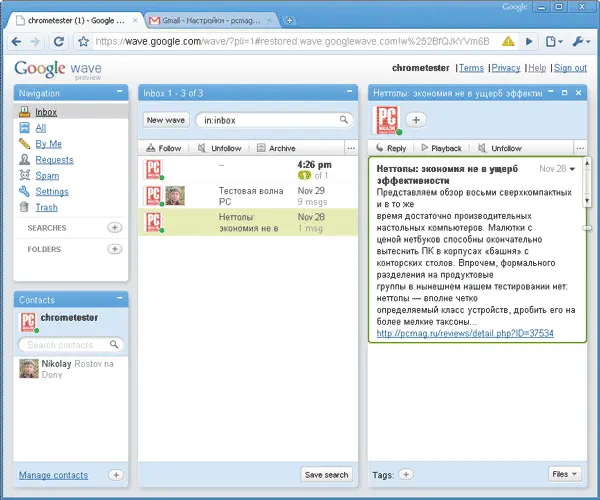Viewport: 600px width, 500px height.
Task: Open the Trash folder link
Action: [46, 207]
